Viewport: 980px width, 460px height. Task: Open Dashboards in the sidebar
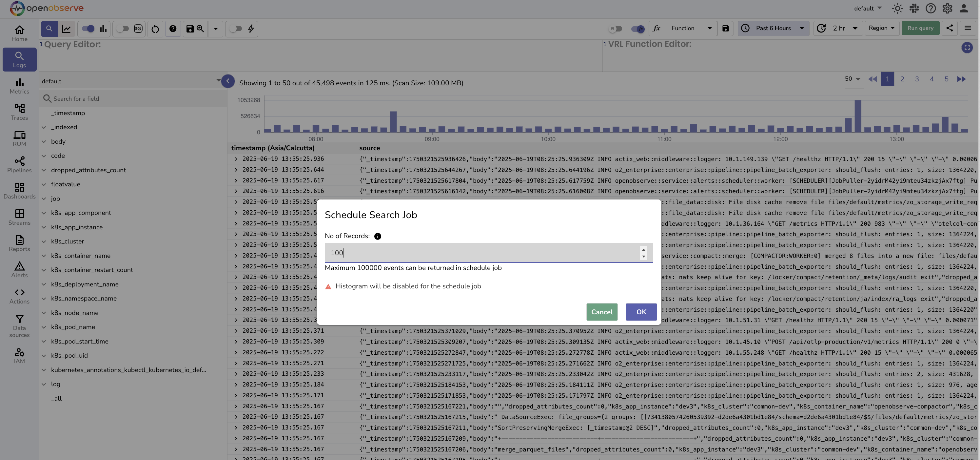(19, 191)
